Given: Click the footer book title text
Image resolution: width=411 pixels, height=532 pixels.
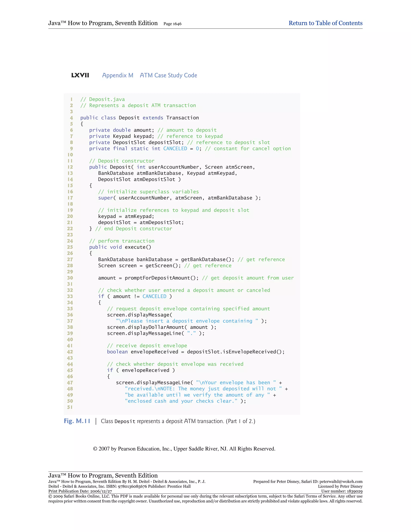Looking at the screenshot, I should click(103, 475).
